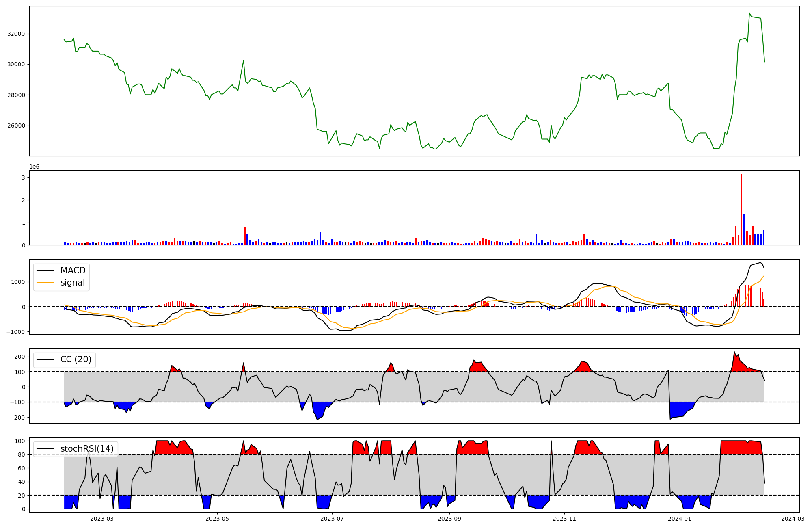The width and height of the screenshot is (812, 528).
Task: Click the tall blue volume bar near 2024-02
Action: point(744,229)
